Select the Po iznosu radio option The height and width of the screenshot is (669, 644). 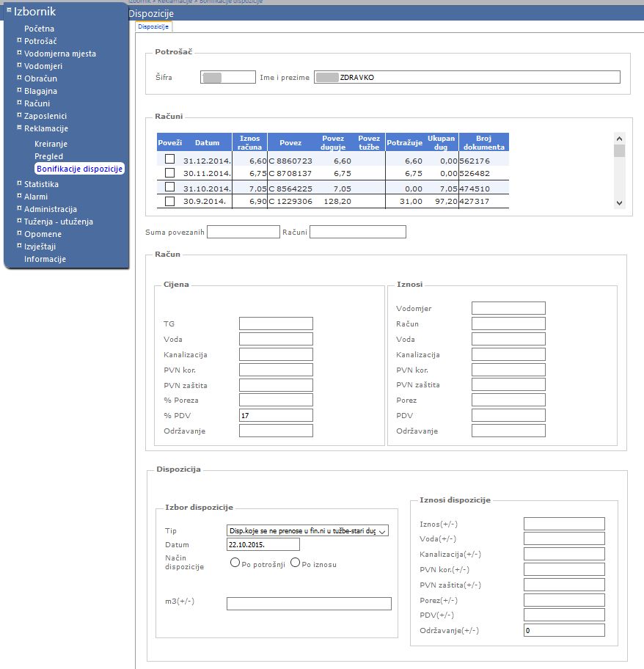coord(295,563)
